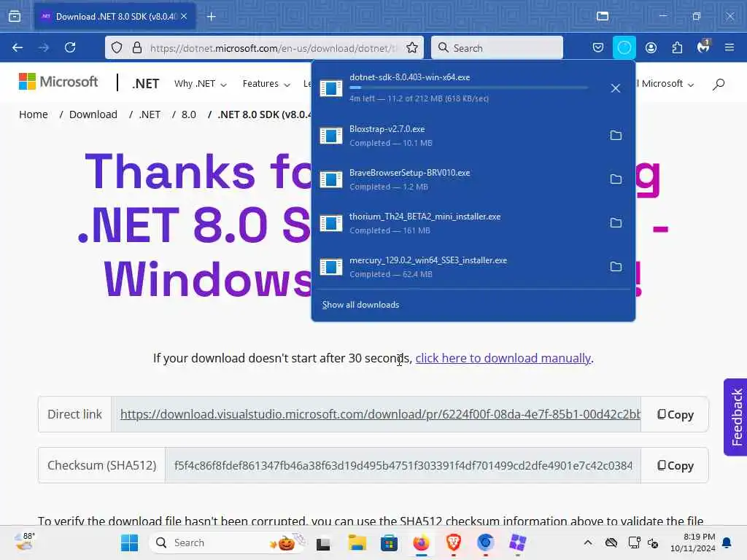747x560 pixels.
Task: Open the extension icon with badge
Action: click(703, 47)
